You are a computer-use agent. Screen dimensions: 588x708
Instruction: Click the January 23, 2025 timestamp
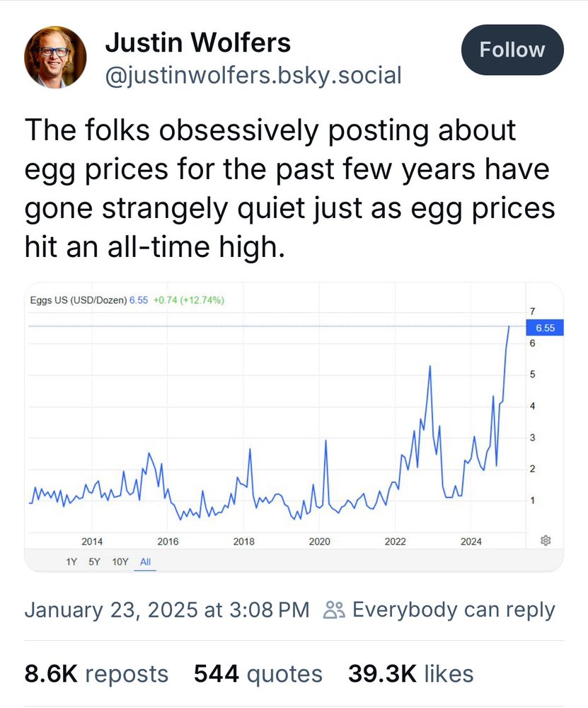pos(167,610)
